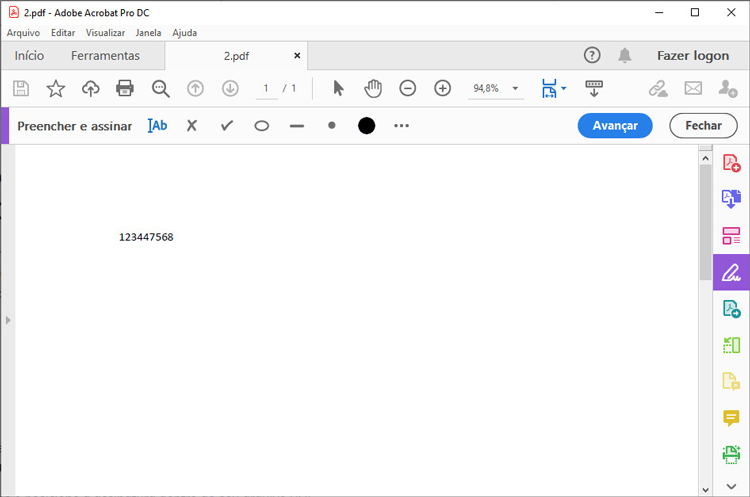Click the scroll up arrow

[706, 158]
